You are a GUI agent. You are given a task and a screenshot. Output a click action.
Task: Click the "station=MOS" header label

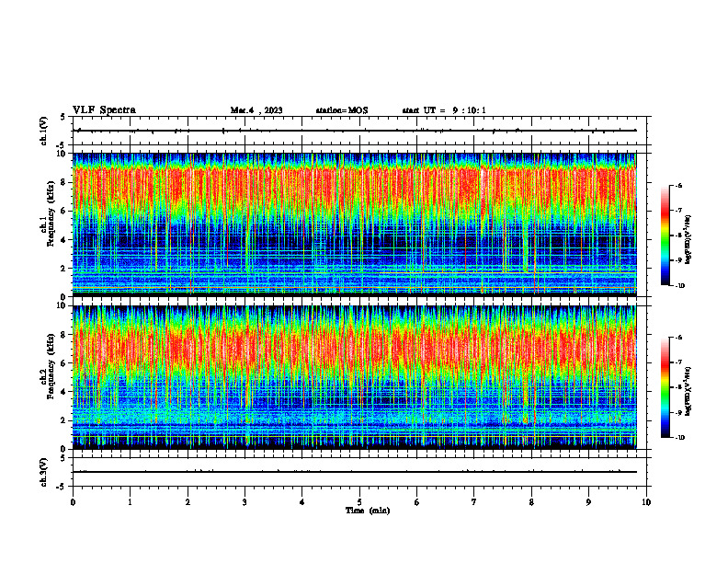(x=342, y=110)
